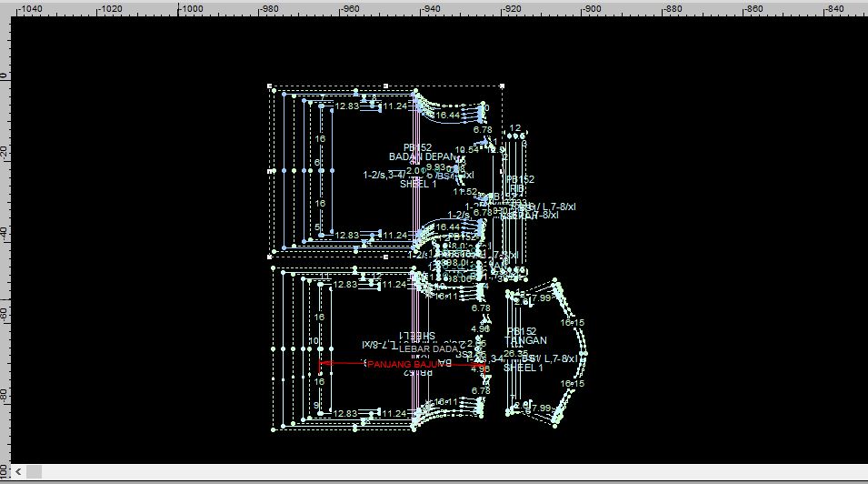The width and height of the screenshot is (868, 484).
Task: Click the upper 16.15 dimension on the sleeve
Action: (572, 323)
